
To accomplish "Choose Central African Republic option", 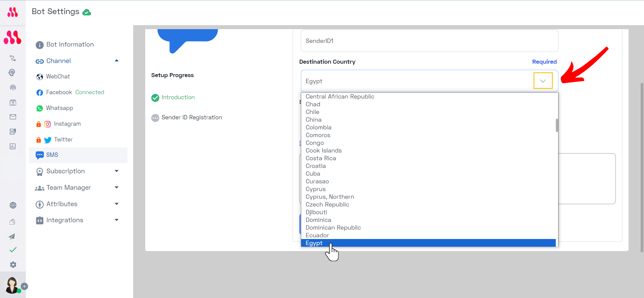I will click(428, 97).
